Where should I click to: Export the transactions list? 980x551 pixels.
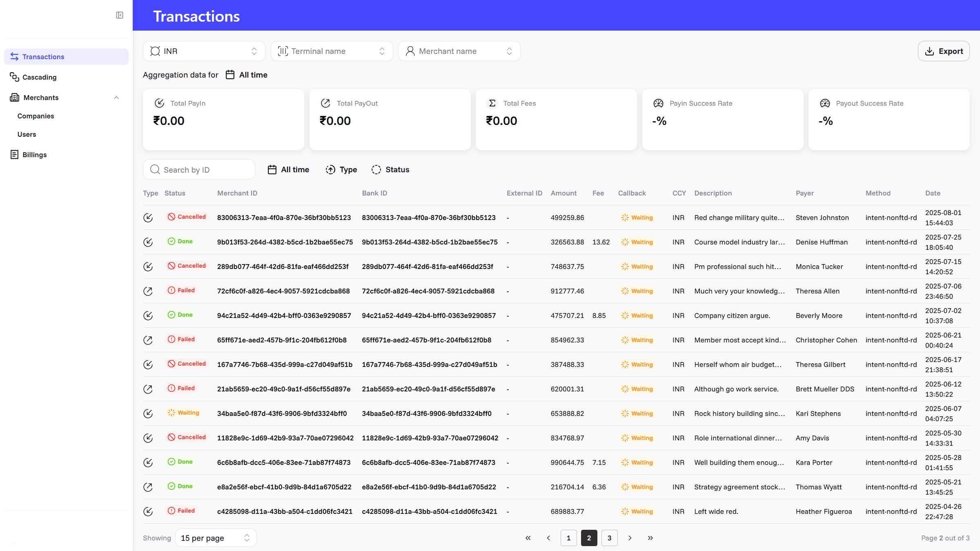click(x=944, y=51)
